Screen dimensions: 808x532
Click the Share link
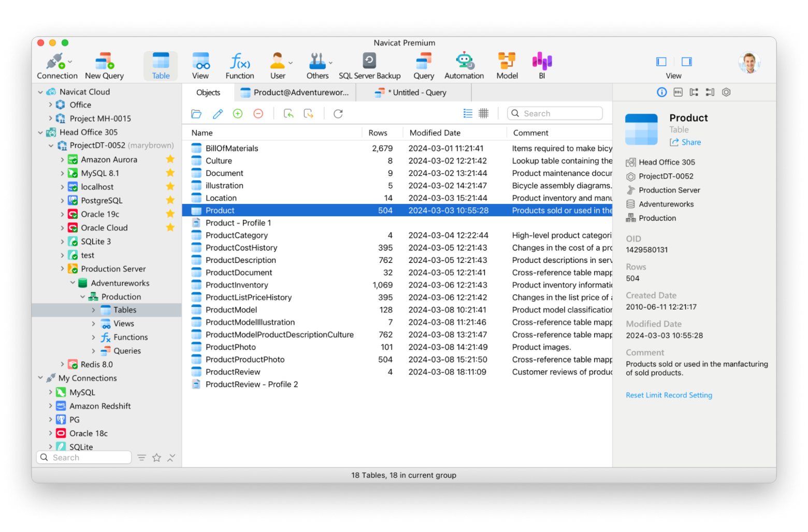[x=685, y=142]
